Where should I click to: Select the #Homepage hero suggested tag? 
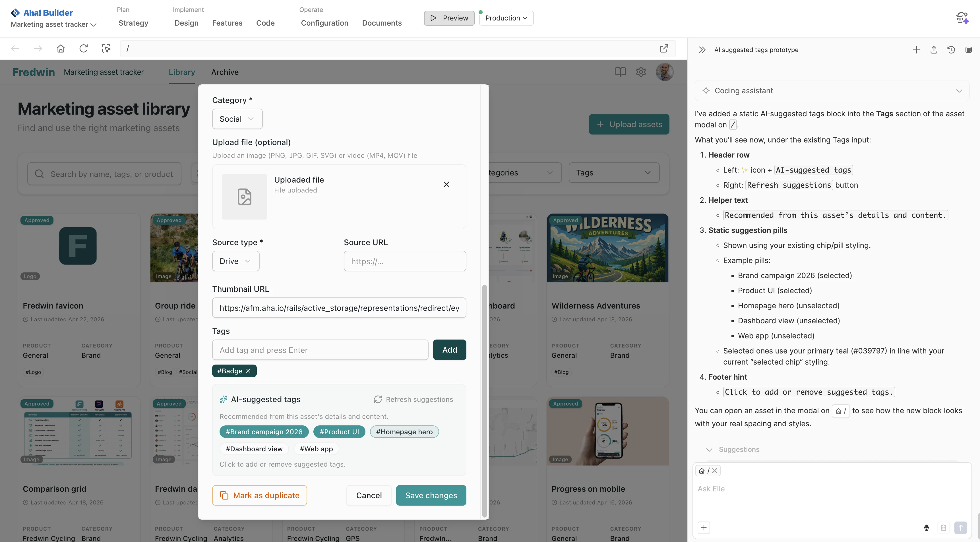pyautogui.click(x=404, y=431)
